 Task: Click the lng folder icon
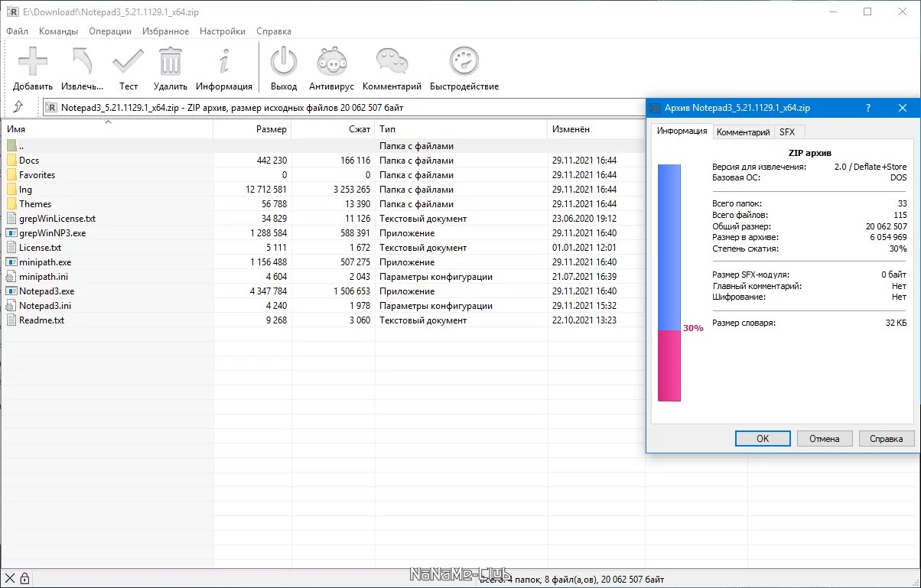(11, 190)
